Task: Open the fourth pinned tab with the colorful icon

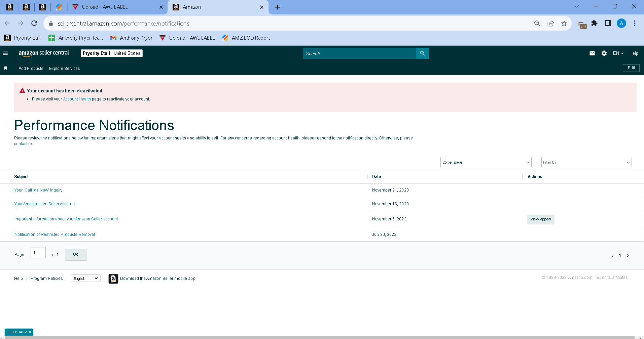Action: [59, 7]
